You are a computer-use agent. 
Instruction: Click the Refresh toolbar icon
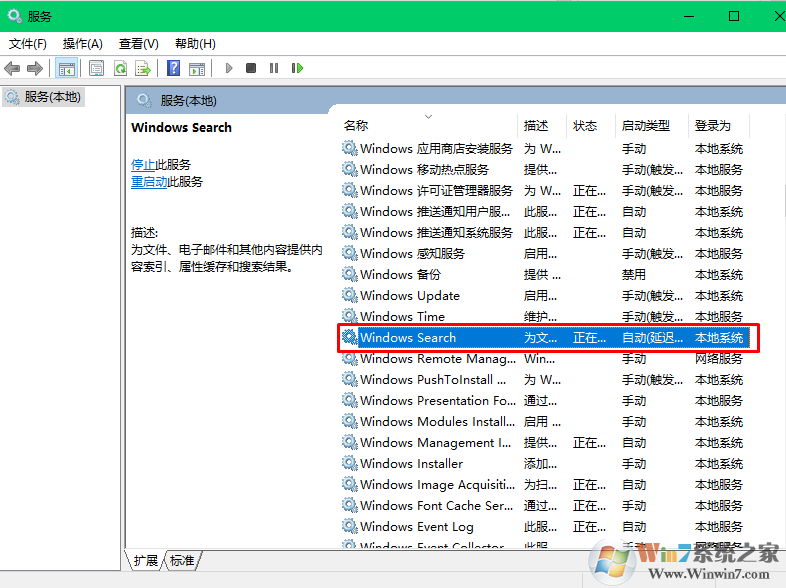click(x=120, y=68)
